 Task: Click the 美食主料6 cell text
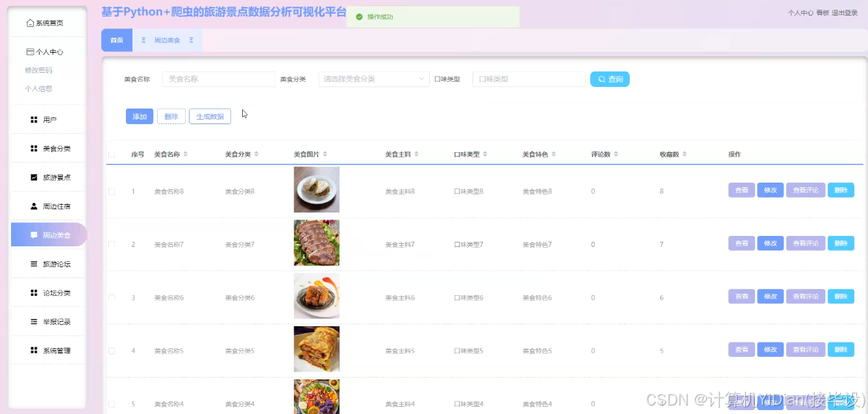[400, 298]
